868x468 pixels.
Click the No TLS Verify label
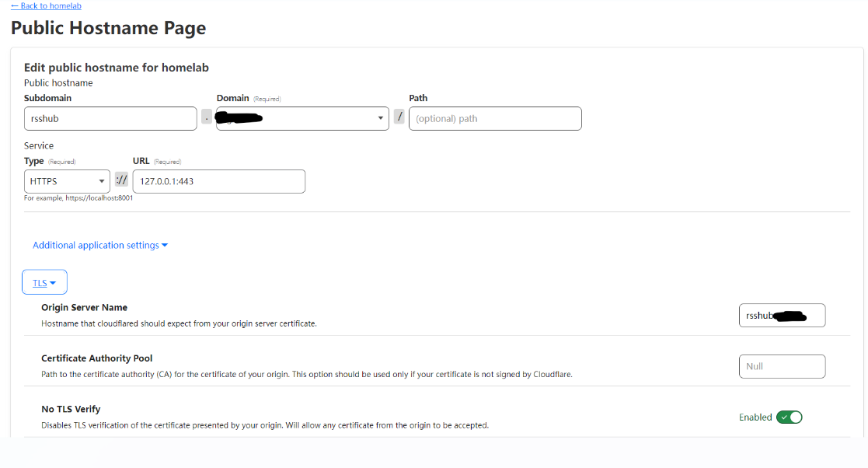pos(71,409)
